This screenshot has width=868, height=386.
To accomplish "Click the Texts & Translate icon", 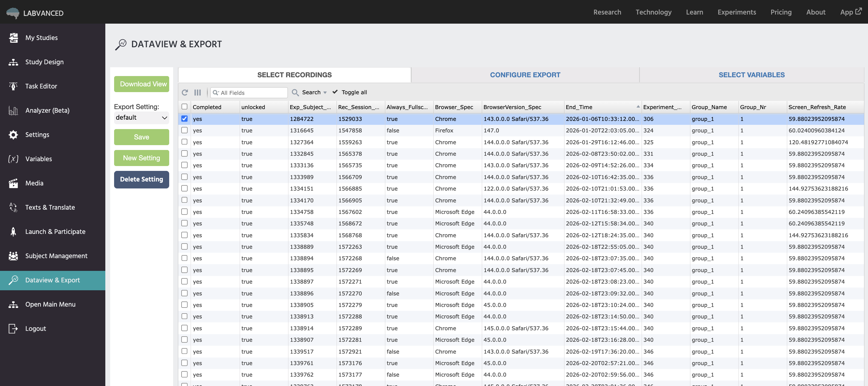I will [x=13, y=208].
